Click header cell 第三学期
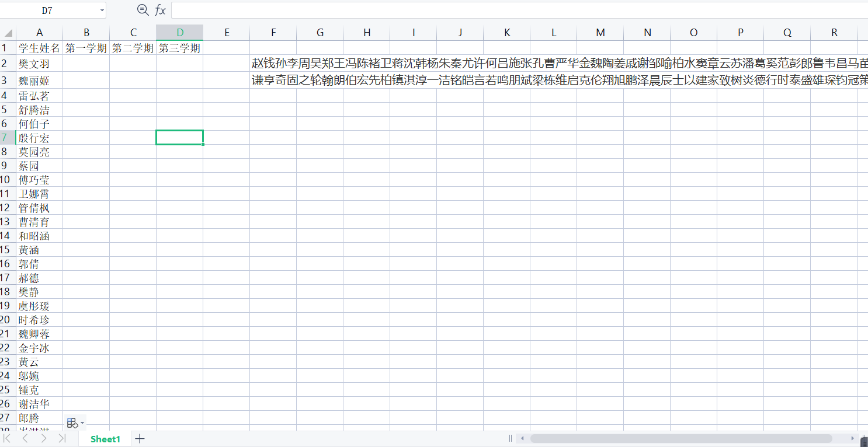The image size is (868, 447). (x=179, y=48)
